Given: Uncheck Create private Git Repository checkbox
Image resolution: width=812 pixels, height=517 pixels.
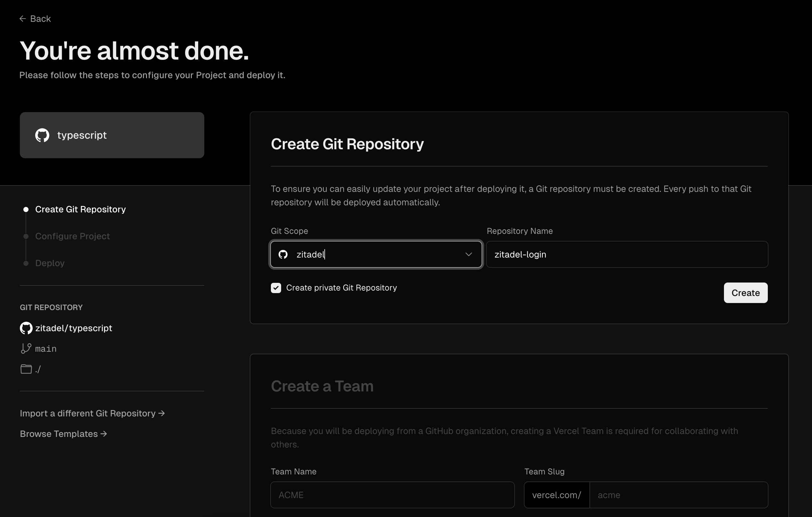Looking at the screenshot, I should point(276,288).
